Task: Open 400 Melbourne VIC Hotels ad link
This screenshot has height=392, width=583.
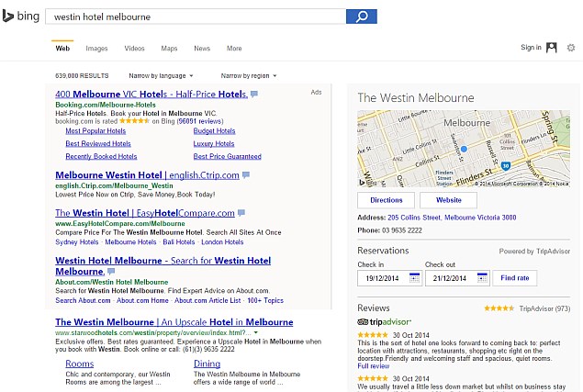Action: [x=151, y=94]
